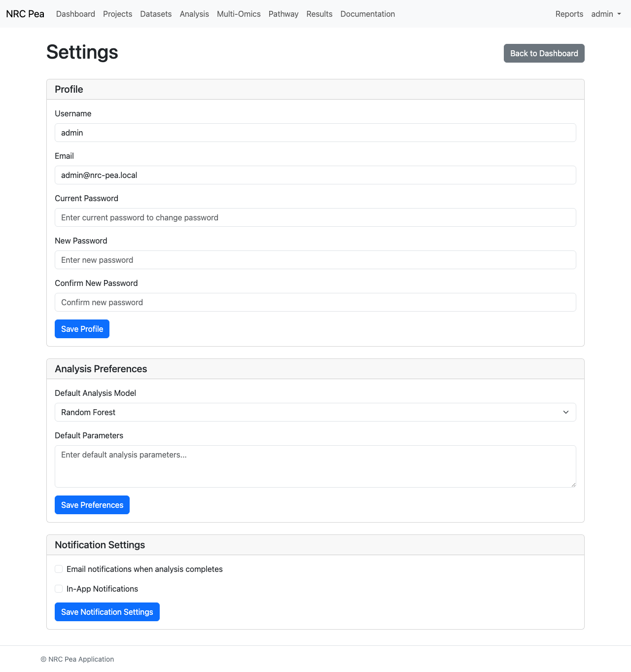Click Save Notification Settings

click(x=107, y=612)
